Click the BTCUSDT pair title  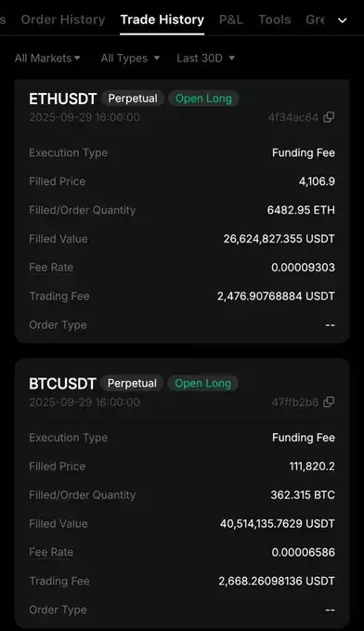point(63,384)
